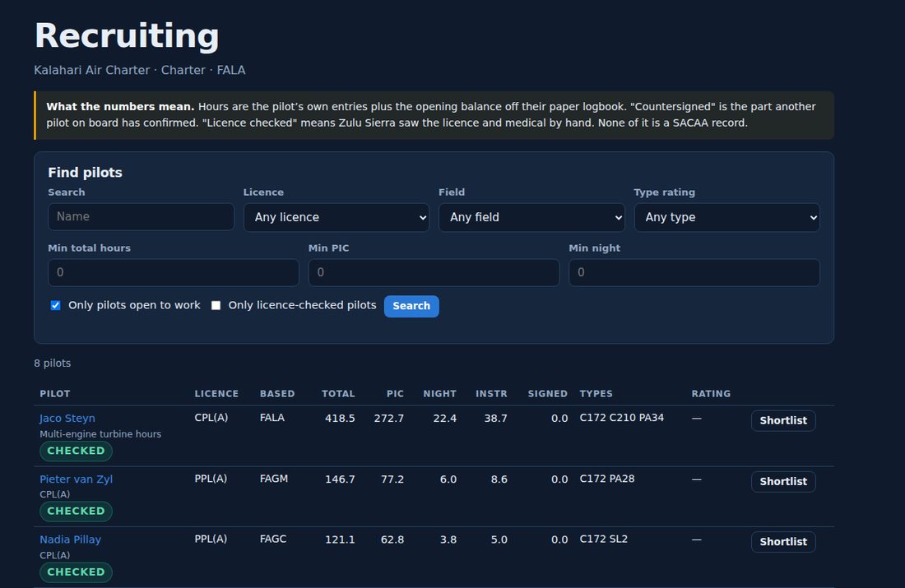Shortlist Nadia Pillay

click(x=783, y=542)
